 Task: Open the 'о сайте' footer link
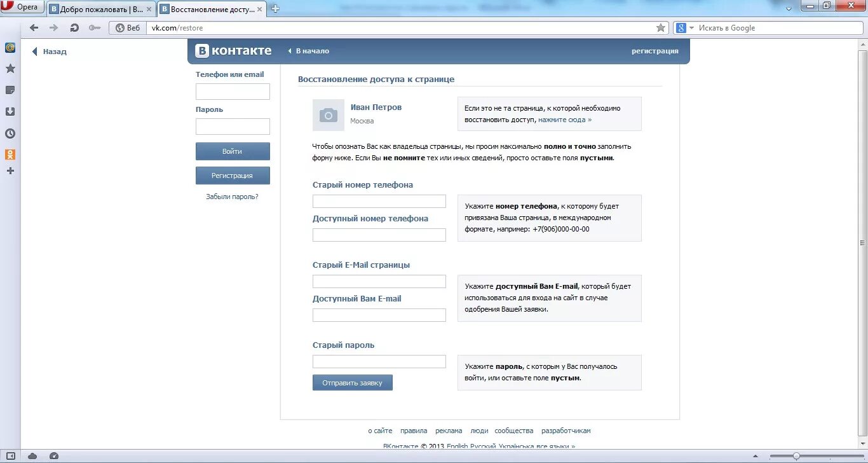coord(380,431)
